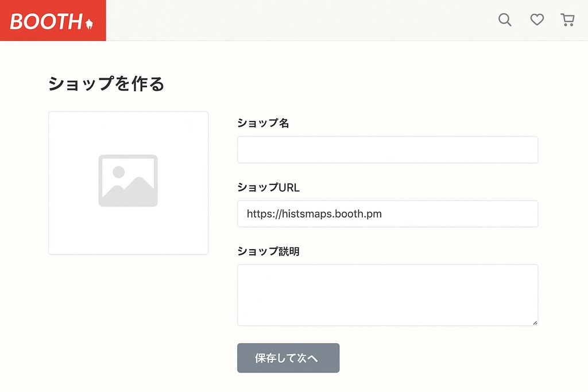Grab the description textarea resize handle
The height and width of the screenshot is (392, 588).
pos(535,323)
